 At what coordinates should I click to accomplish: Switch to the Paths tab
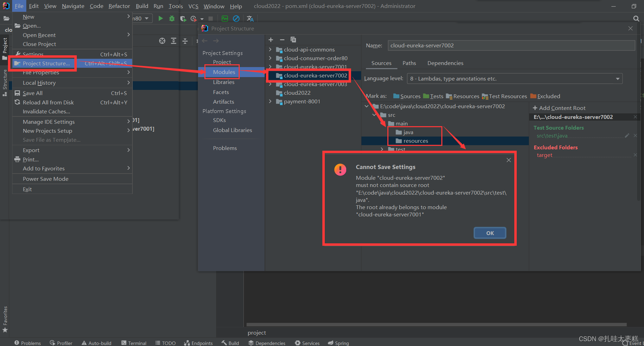click(409, 63)
